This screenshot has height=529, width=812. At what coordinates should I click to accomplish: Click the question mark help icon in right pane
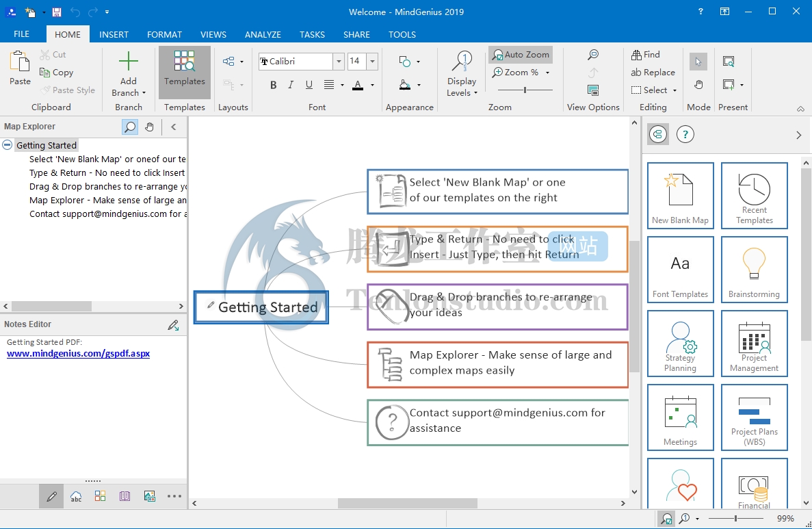[x=685, y=135]
